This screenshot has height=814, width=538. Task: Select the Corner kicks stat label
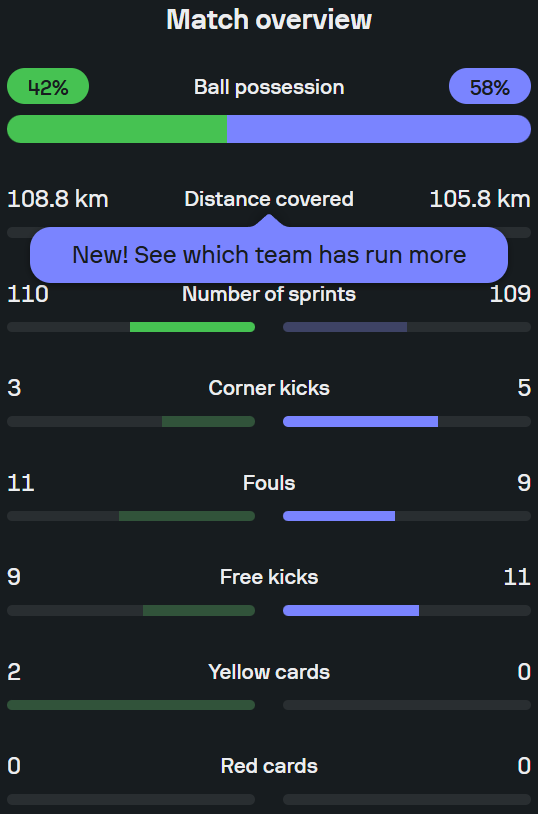click(x=269, y=388)
